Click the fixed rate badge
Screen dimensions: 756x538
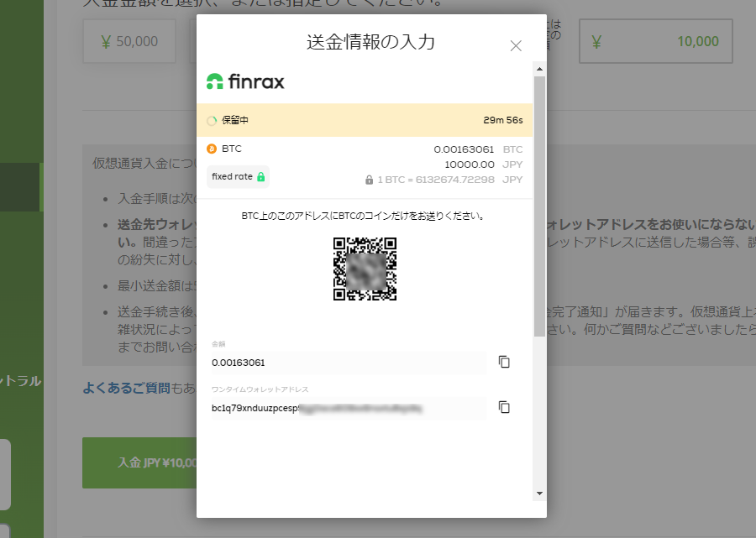(x=239, y=177)
